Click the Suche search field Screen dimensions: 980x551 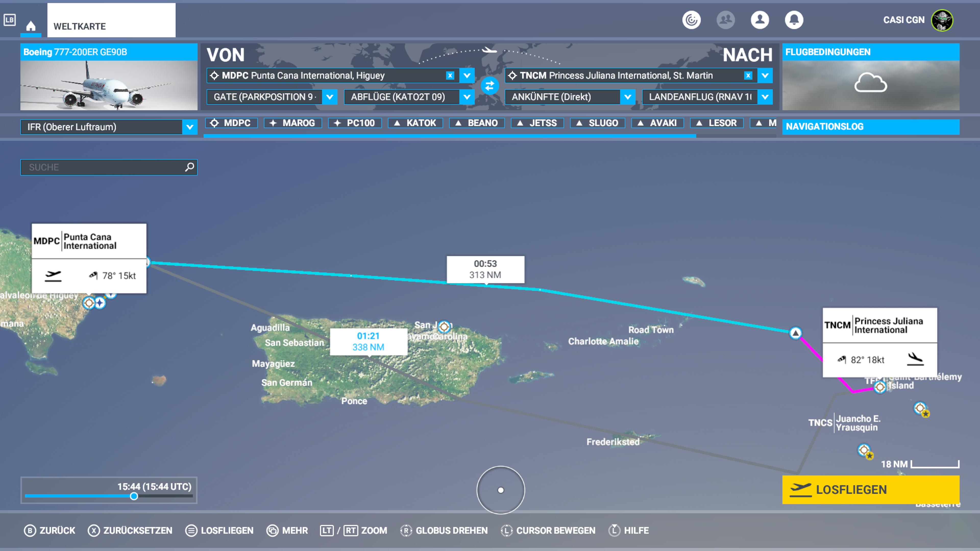pos(109,167)
